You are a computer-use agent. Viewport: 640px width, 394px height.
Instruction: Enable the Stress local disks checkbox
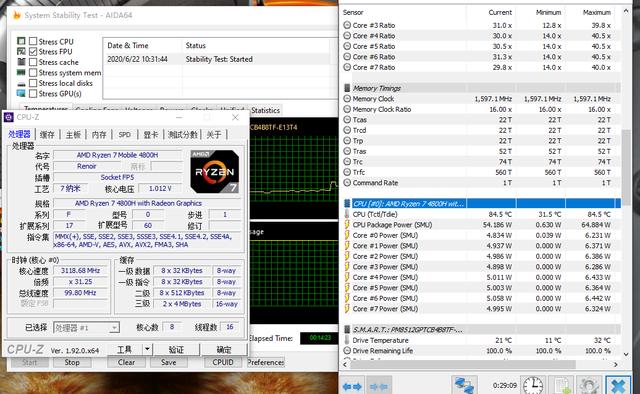pyautogui.click(x=33, y=83)
